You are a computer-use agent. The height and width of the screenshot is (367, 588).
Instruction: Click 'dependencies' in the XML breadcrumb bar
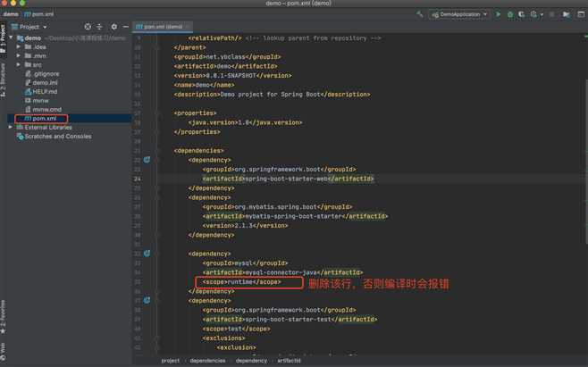tap(207, 361)
